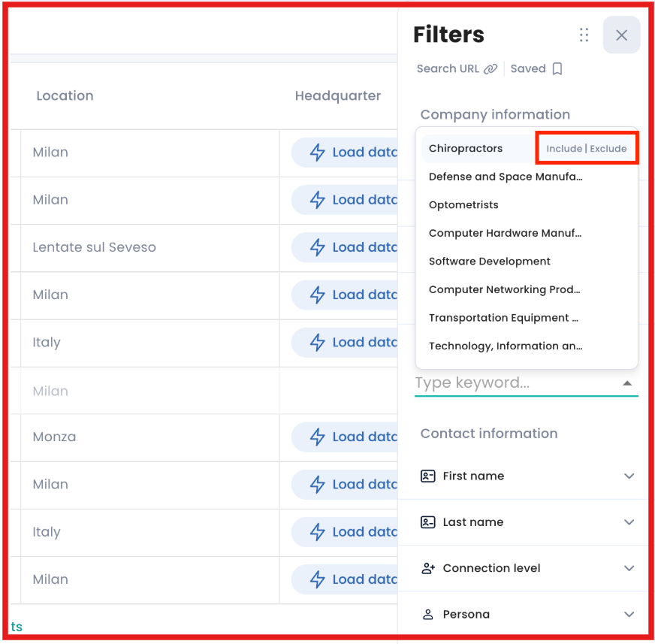Expand the First name filter

tap(629, 476)
